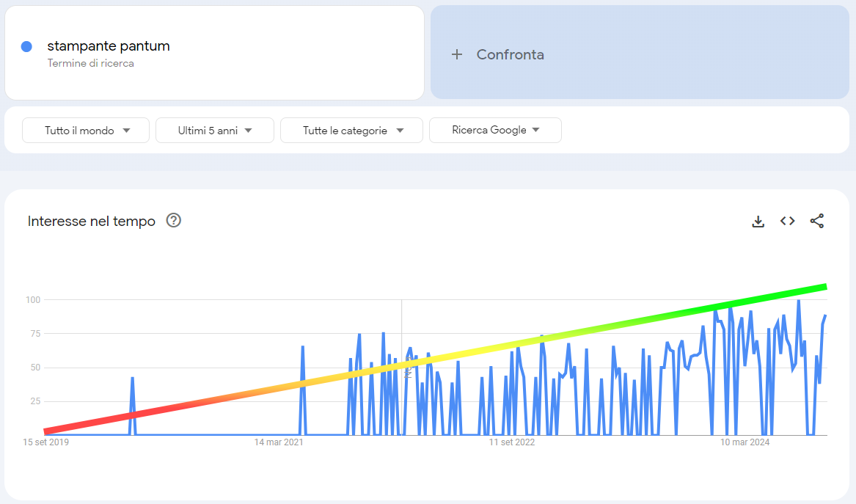
Task: Click the 15 set 2019 date label
Action: coord(48,442)
